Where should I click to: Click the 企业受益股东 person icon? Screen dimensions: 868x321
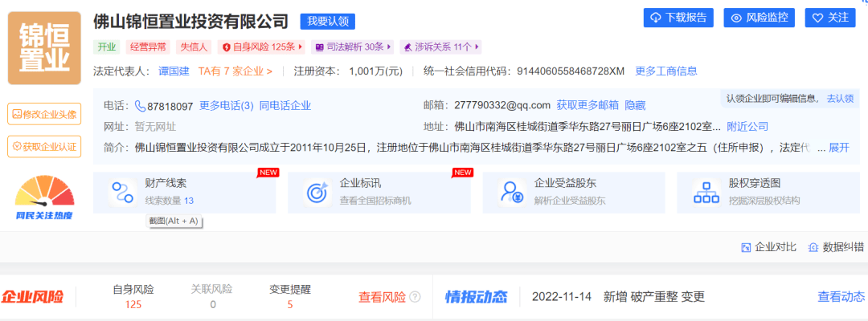[x=512, y=192]
